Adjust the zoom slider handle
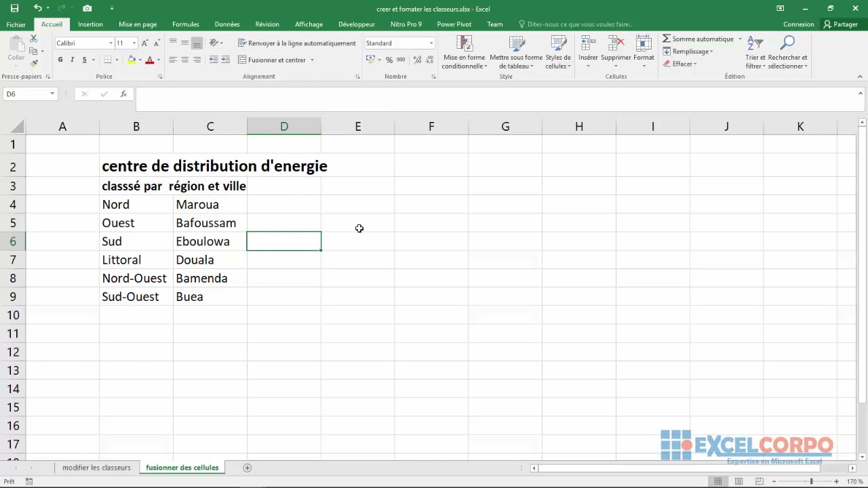The height and width of the screenshot is (488, 868). [x=811, y=481]
